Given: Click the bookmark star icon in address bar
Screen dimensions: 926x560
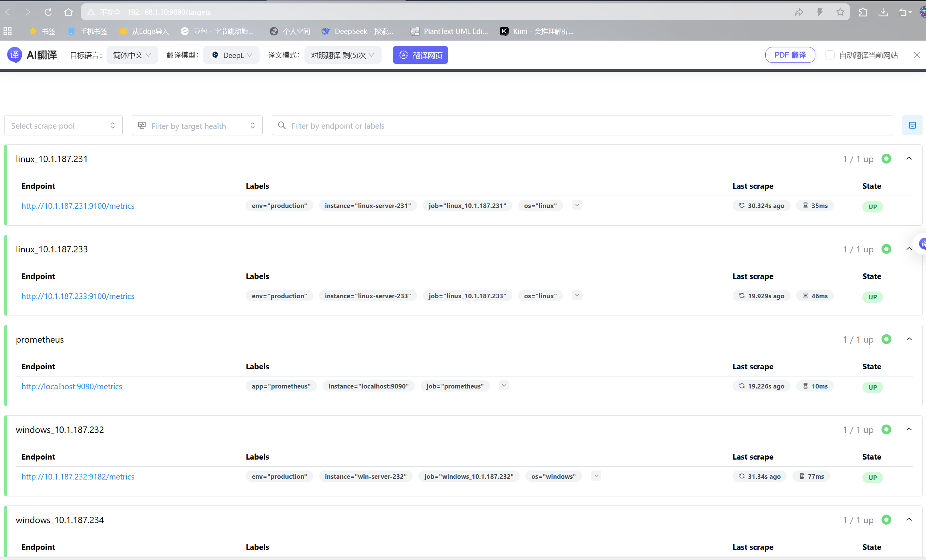Looking at the screenshot, I should click(840, 12).
